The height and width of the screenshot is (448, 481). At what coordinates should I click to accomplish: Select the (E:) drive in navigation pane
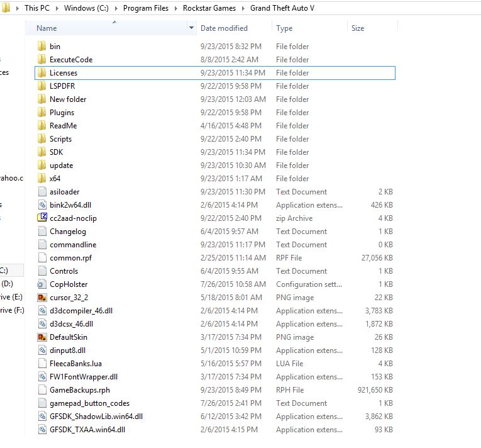pos(12,297)
